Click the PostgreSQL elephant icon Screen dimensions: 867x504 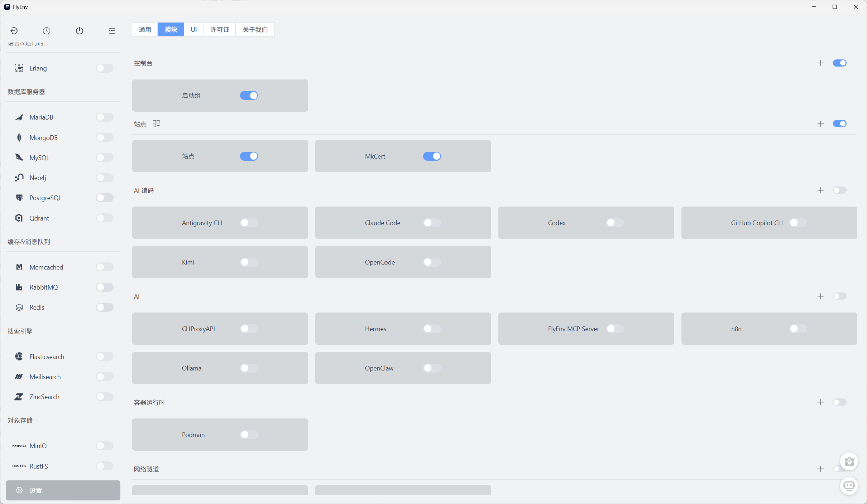pos(19,198)
